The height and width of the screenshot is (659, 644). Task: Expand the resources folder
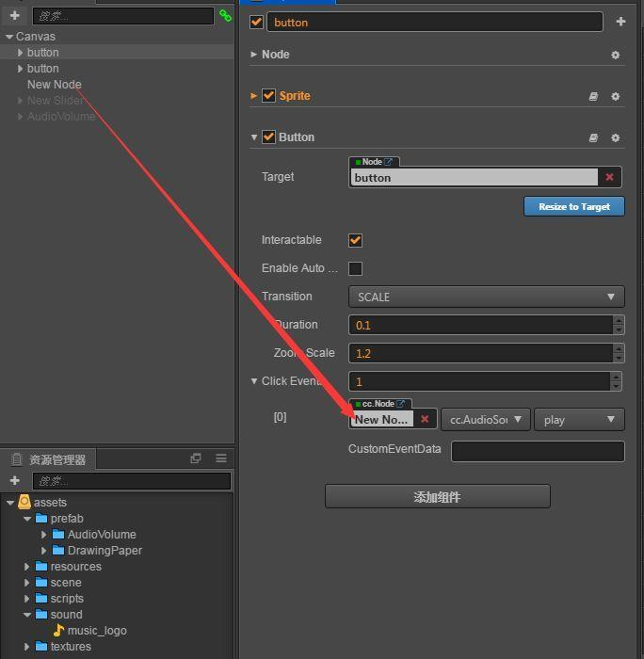26,567
